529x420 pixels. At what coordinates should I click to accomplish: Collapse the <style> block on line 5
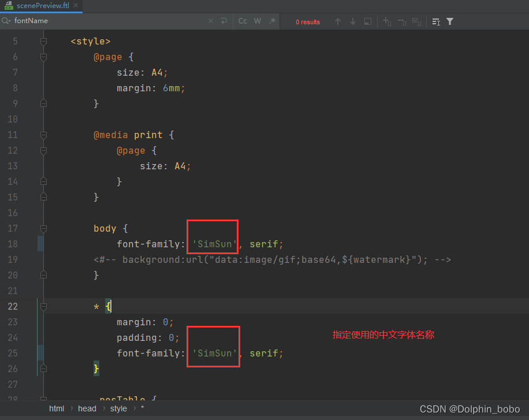[x=43, y=41]
